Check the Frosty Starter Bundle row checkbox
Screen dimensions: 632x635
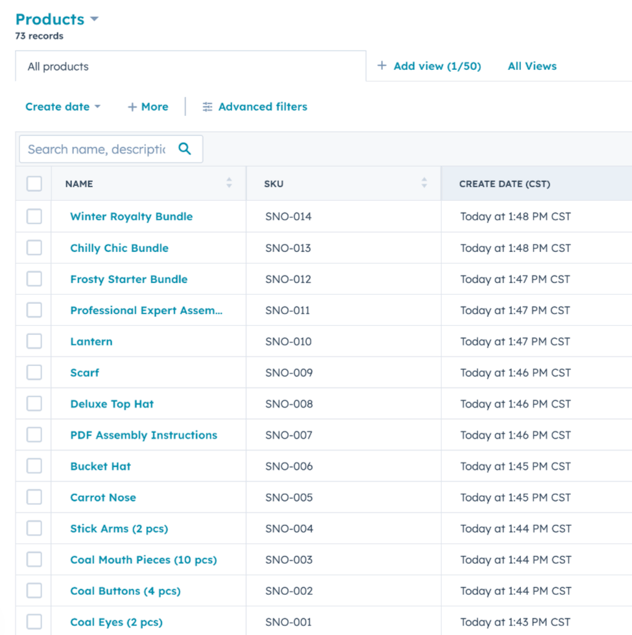pyautogui.click(x=34, y=279)
